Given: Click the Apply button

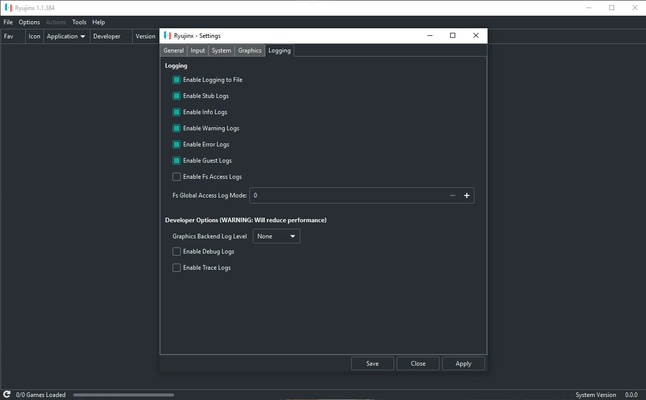Looking at the screenshot, I should pyautogui.click(x=463, y=363).
